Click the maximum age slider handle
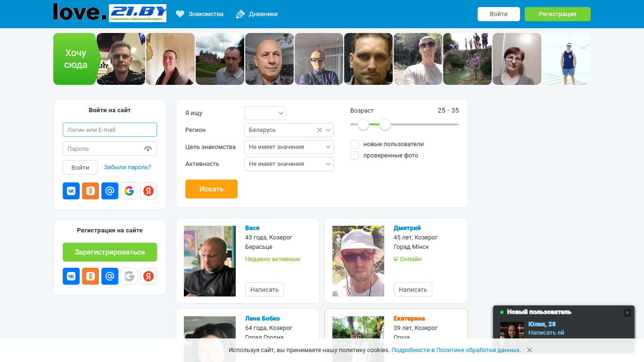 385,124
